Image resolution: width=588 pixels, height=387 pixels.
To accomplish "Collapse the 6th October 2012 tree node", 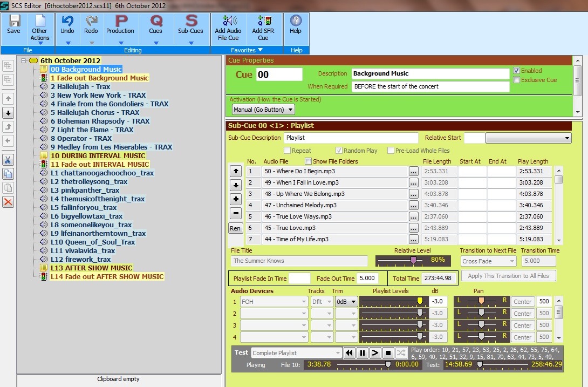I will point(24,61).
